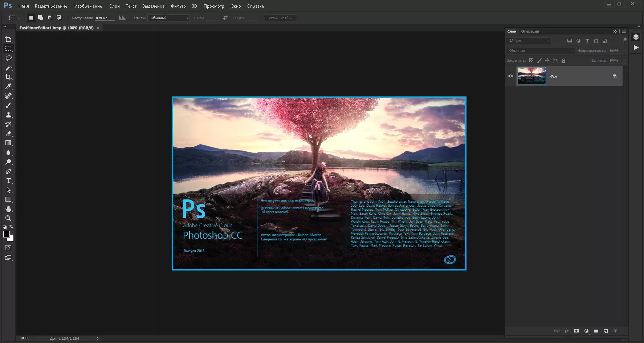The image size is (644, 343).
Task: Select the Brush tool
Action: [x=8, y=105]
